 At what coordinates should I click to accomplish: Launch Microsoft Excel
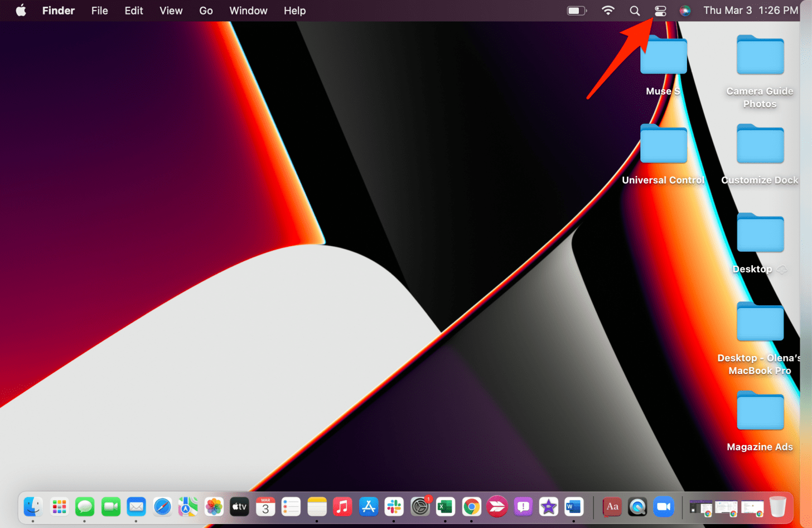445,507
